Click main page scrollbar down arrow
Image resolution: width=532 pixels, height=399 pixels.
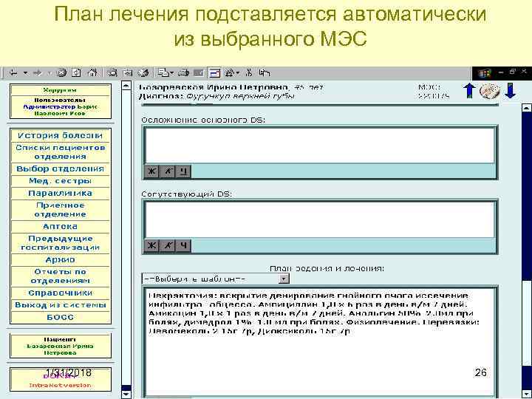pos(527,395)
